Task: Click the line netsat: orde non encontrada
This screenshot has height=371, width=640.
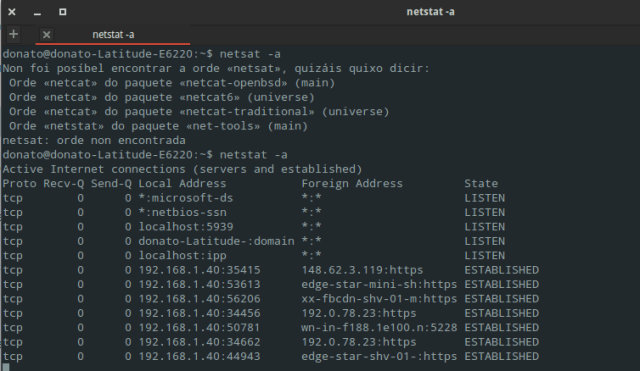Action: (x=94, y=140)
